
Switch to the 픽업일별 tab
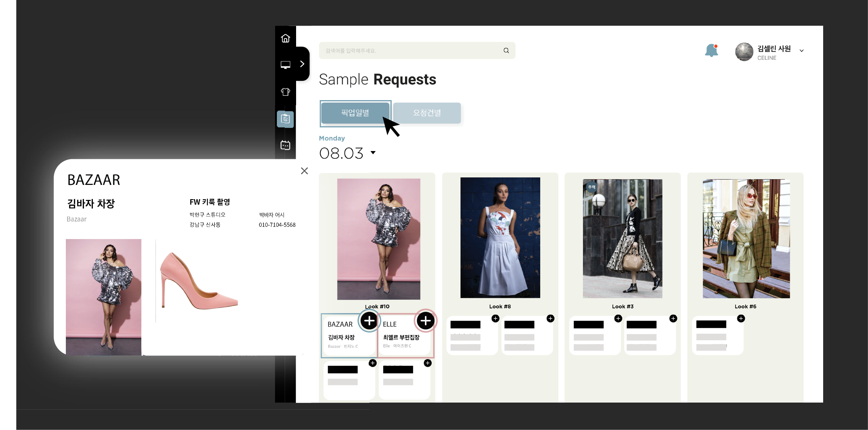tap(355, 113)
